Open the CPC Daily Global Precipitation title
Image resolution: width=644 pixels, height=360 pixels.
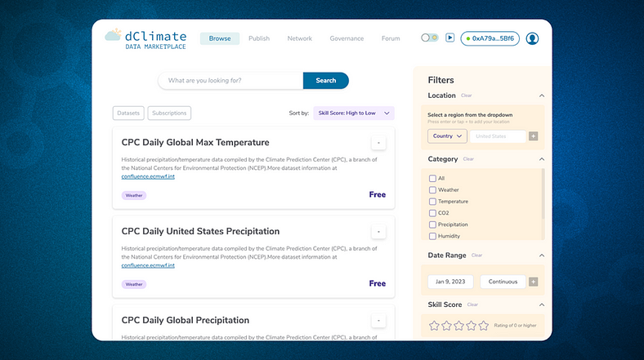coord(186,321)
